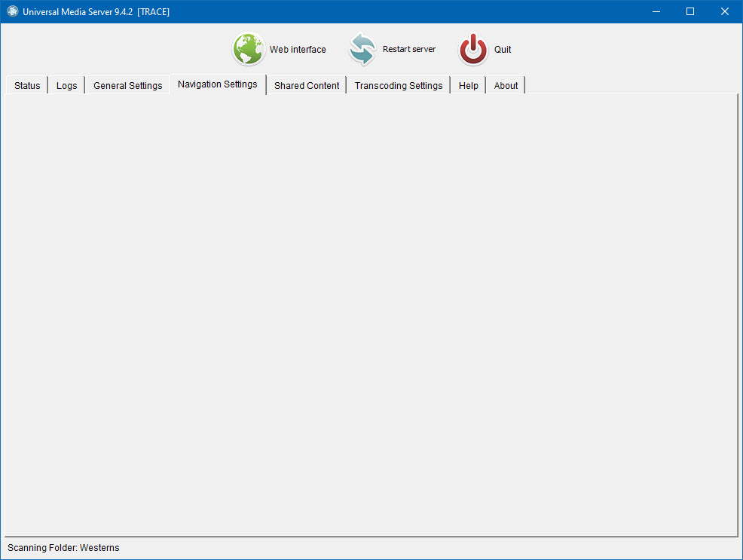Open the Transcoding Settings tab
Image resolution: width=743 pixels, height=560 pixels.
tap(399, 86)
